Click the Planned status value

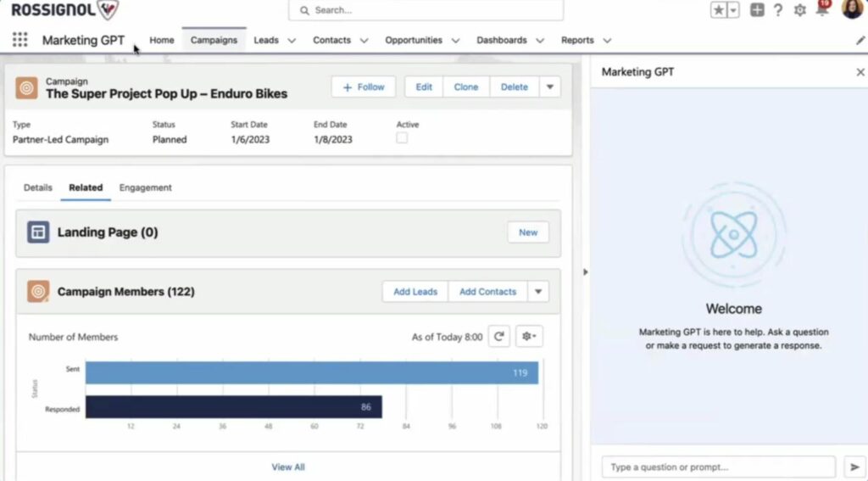click(170, 140)
